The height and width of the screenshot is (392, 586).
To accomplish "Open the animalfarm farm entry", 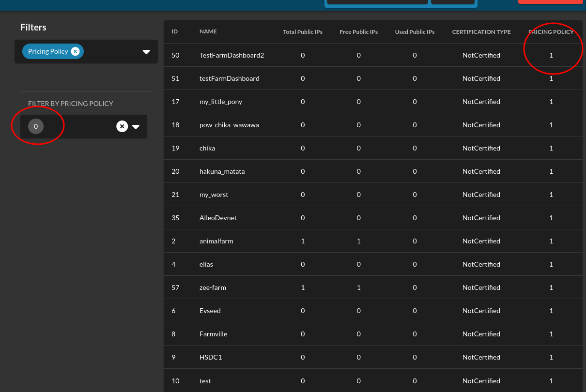I will [x=216, y=241].
